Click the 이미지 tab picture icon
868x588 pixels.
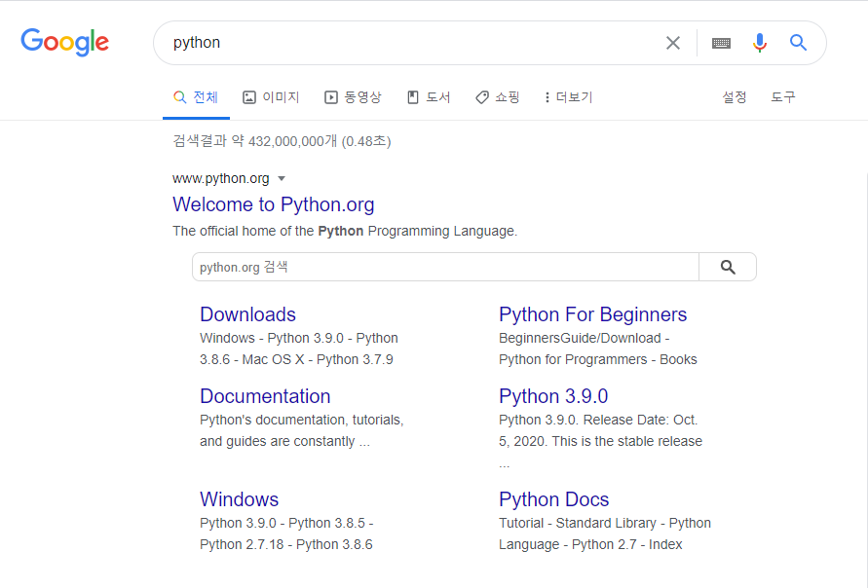click(249, 97)
